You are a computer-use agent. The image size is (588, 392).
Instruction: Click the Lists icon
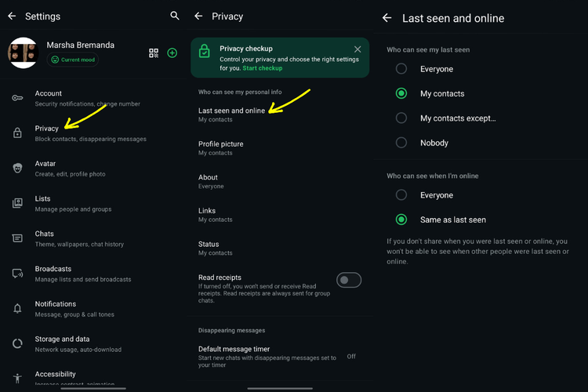click(x=17, y=203)
